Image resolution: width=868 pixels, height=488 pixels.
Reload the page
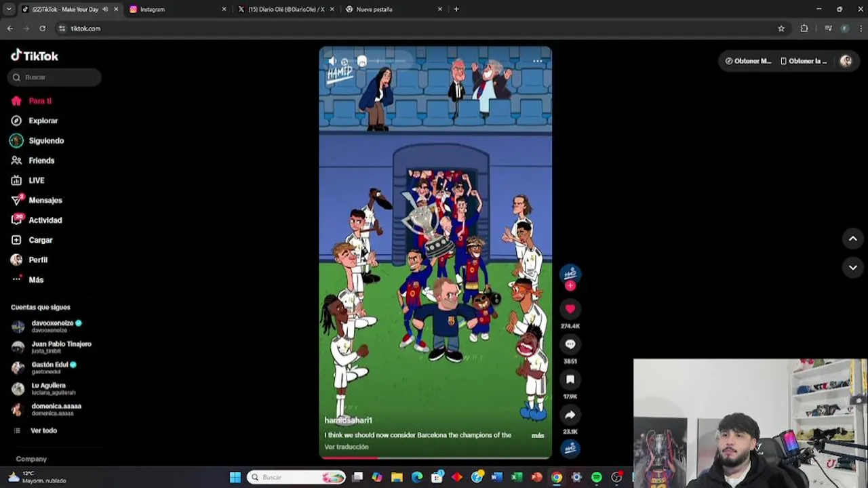42,28
